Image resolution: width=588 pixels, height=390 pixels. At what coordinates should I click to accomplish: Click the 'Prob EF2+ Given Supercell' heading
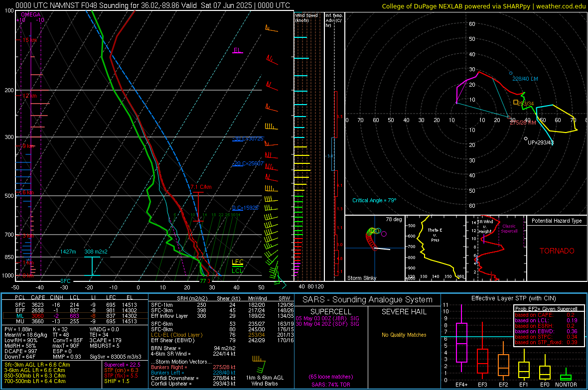tap(546, 309)
